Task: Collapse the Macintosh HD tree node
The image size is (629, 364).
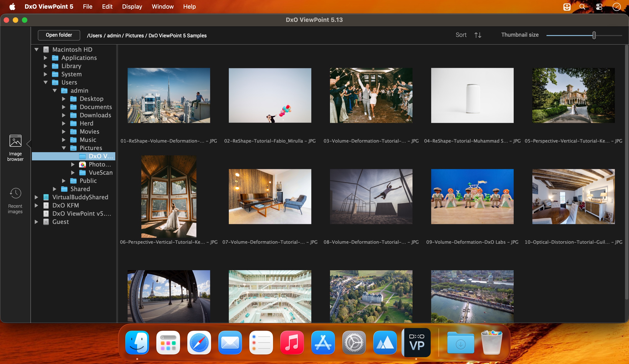Action: tap(36, 49)
